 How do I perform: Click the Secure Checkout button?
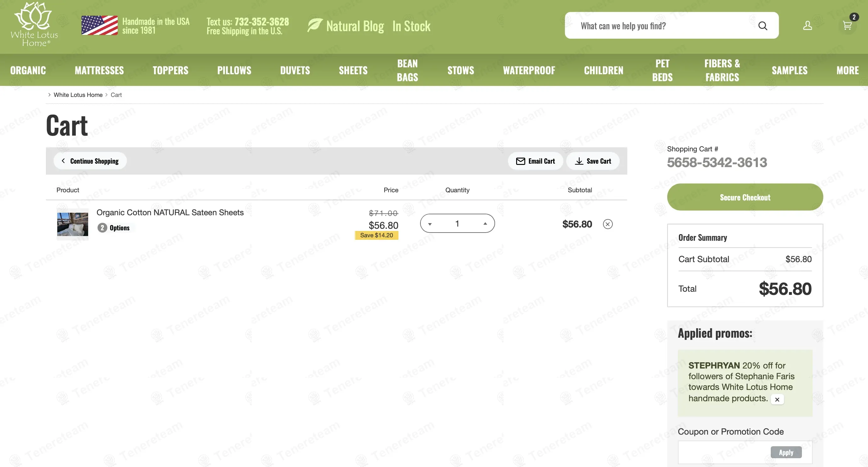coord(745,197)
